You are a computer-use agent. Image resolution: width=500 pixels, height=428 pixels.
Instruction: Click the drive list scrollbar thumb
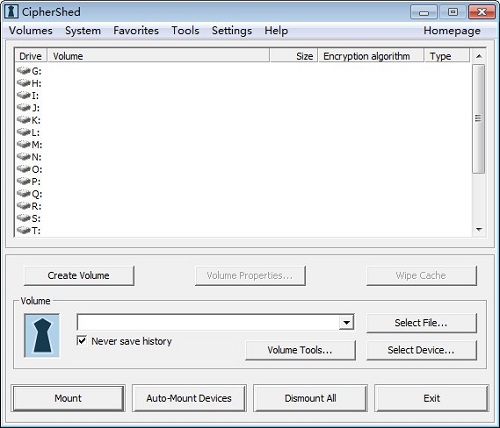[479, 119]
